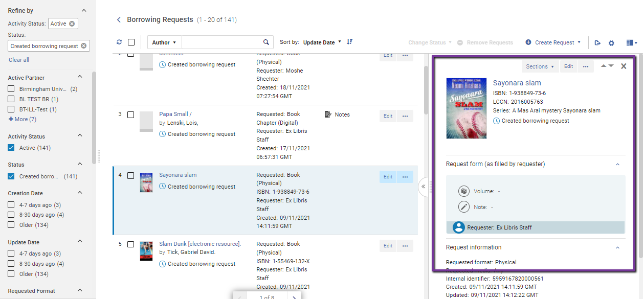The width and height of the screenshot is (644, 299).
Task: Go back using Borrowing Requests arrow
Action: click(x=119, y=20)
